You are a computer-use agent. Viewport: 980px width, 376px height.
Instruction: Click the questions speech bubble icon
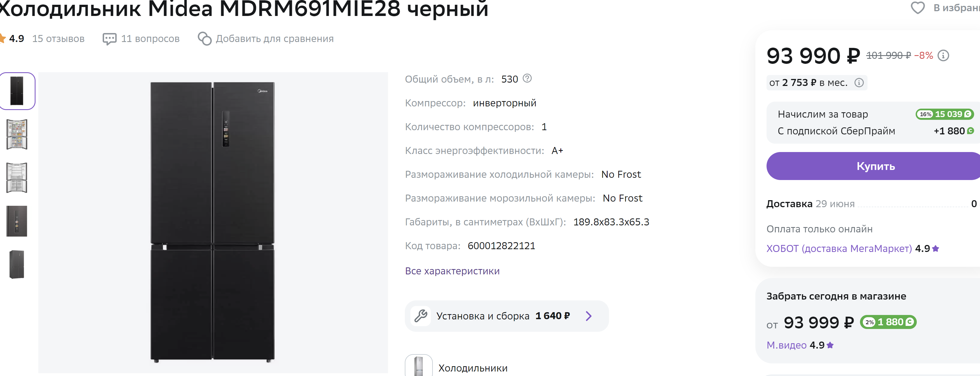pos(110,39)
